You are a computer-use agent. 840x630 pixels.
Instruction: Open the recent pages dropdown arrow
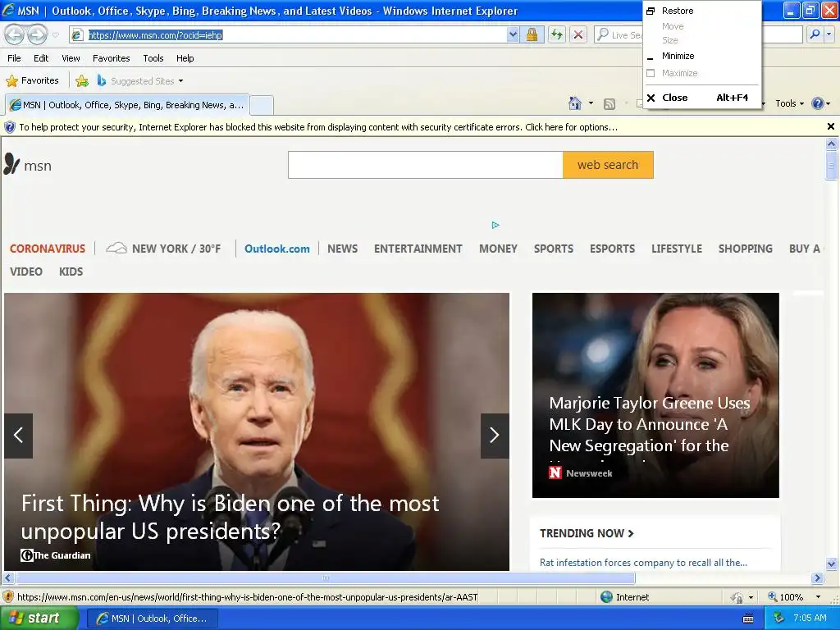tap(55, 34)
